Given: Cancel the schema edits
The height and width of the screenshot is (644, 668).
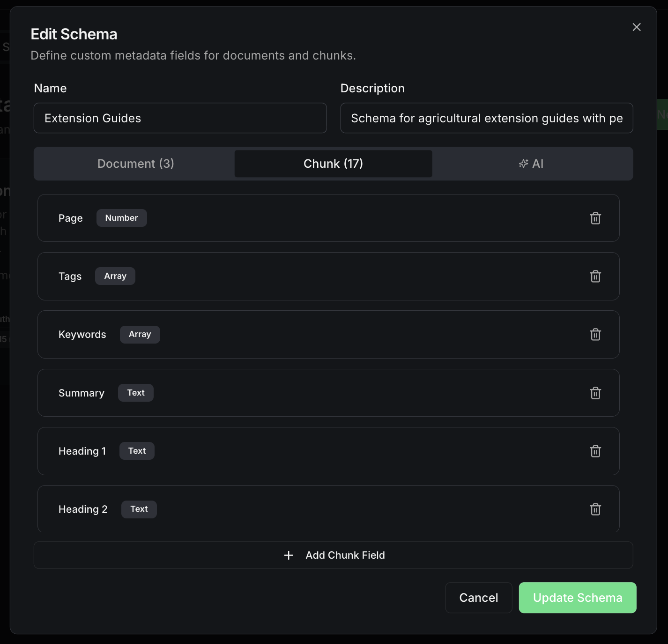Looking at the screenshot, I should click(x=478, y=598).
